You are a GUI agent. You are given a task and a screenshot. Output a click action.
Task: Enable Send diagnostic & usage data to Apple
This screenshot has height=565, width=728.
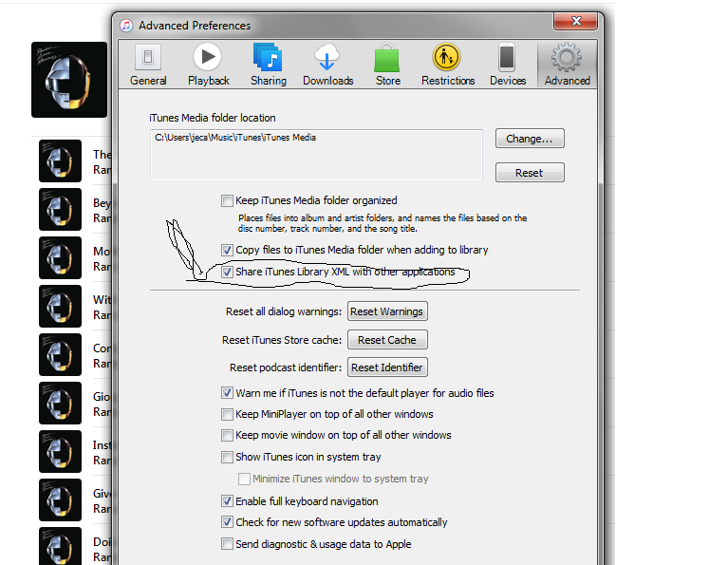click(227, 543)
